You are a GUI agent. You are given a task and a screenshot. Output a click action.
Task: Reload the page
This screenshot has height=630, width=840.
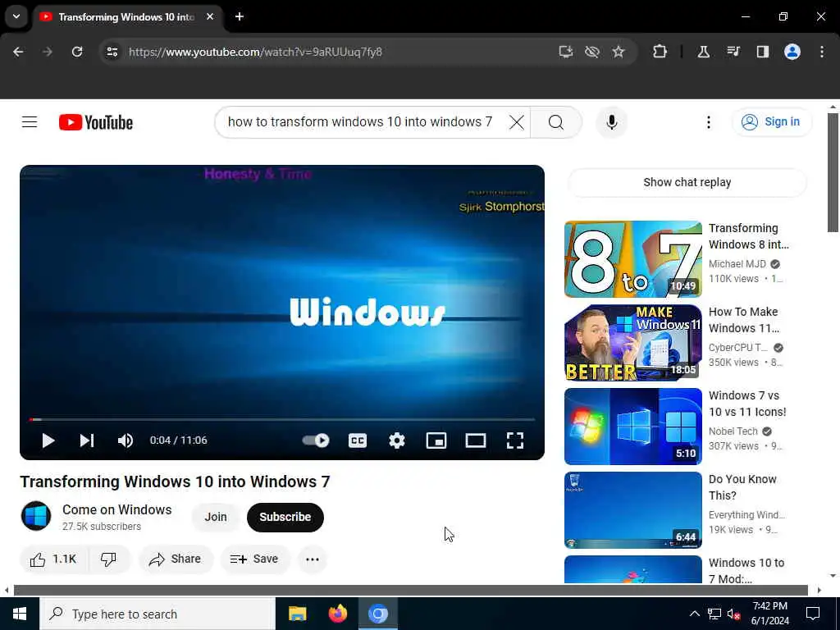77,52
